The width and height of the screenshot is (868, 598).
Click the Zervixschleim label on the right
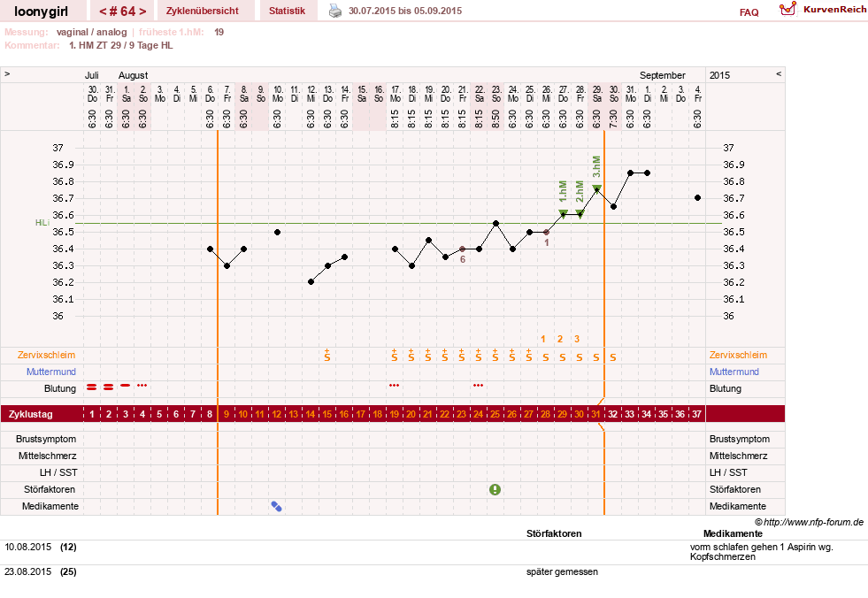[x=738, y=355]
